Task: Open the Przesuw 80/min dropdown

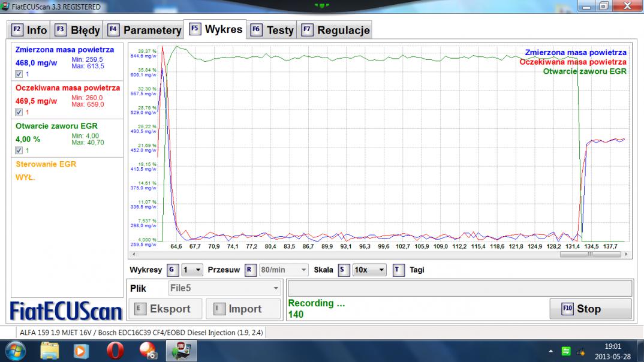Action: [x=284, y=270]
